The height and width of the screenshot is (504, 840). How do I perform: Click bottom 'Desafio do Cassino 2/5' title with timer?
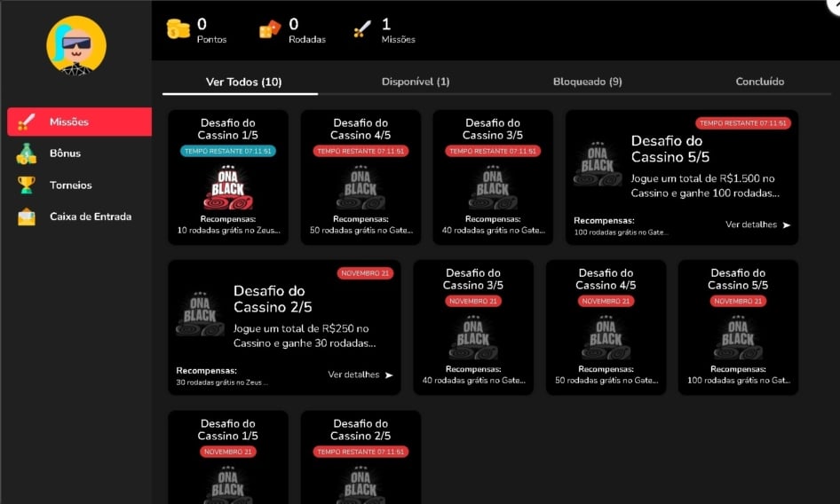361,429
